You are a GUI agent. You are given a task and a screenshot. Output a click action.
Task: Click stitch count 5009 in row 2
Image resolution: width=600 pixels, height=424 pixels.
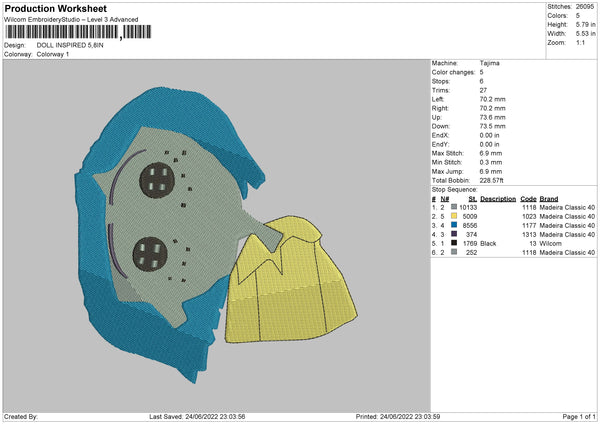click(x=470, y=217)
